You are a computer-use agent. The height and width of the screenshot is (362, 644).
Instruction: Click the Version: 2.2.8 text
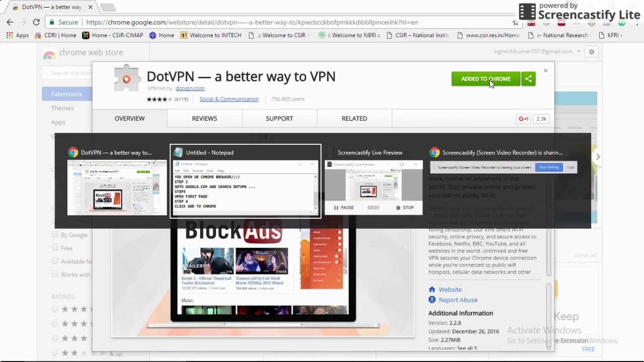pyautogui.click(x=445, y=323)
